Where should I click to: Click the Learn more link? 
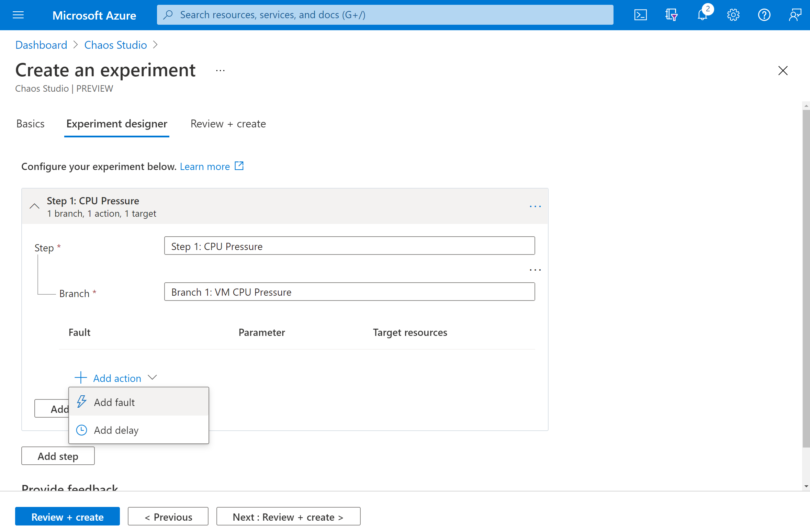(205, 166)
